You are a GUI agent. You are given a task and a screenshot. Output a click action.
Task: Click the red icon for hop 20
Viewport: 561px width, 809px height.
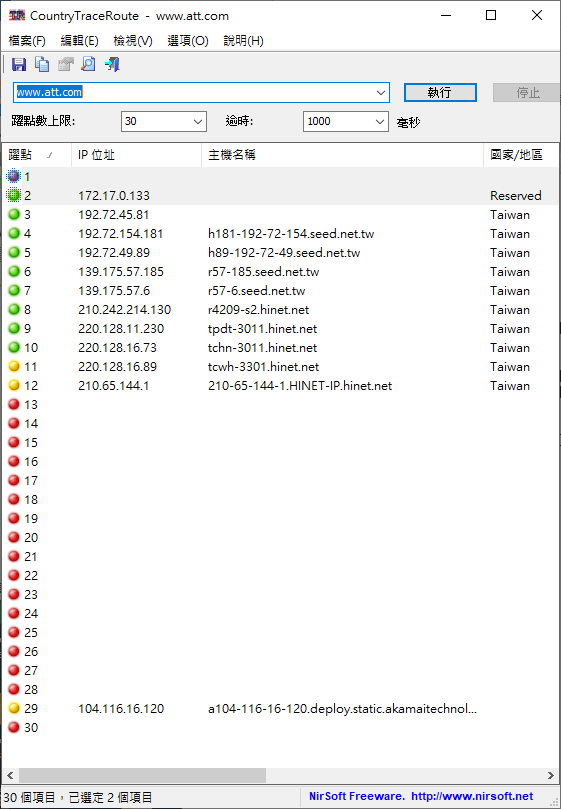[14, 537]
